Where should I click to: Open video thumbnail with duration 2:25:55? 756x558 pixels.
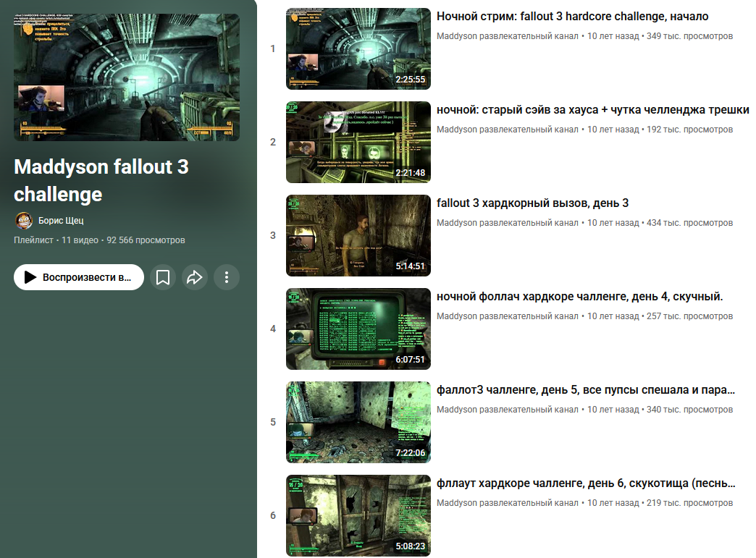pos(358,48)
